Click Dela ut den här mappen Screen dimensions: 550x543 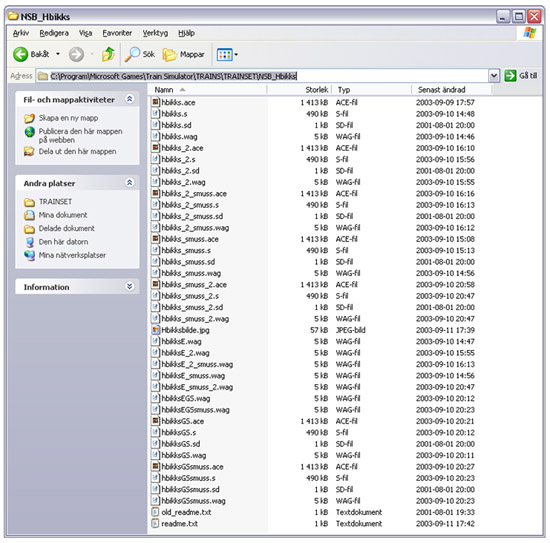77,152
